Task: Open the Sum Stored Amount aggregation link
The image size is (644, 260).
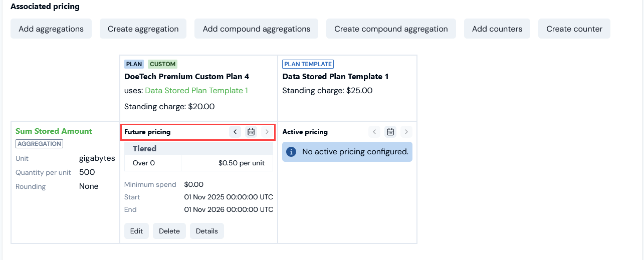Action: pyautogui.click(x=54, y=131)
